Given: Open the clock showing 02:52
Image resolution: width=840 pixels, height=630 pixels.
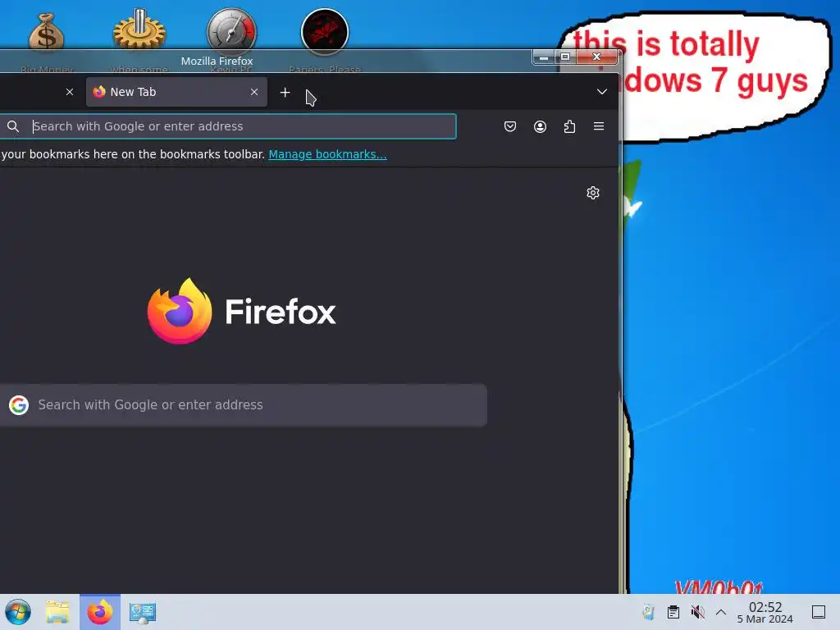Looking at the screenshot, I should pos(765,612).
